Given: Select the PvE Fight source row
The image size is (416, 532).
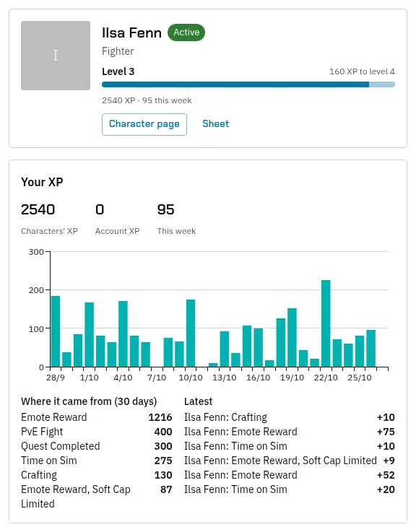Looking at the screenshot, I should [97, 432].
